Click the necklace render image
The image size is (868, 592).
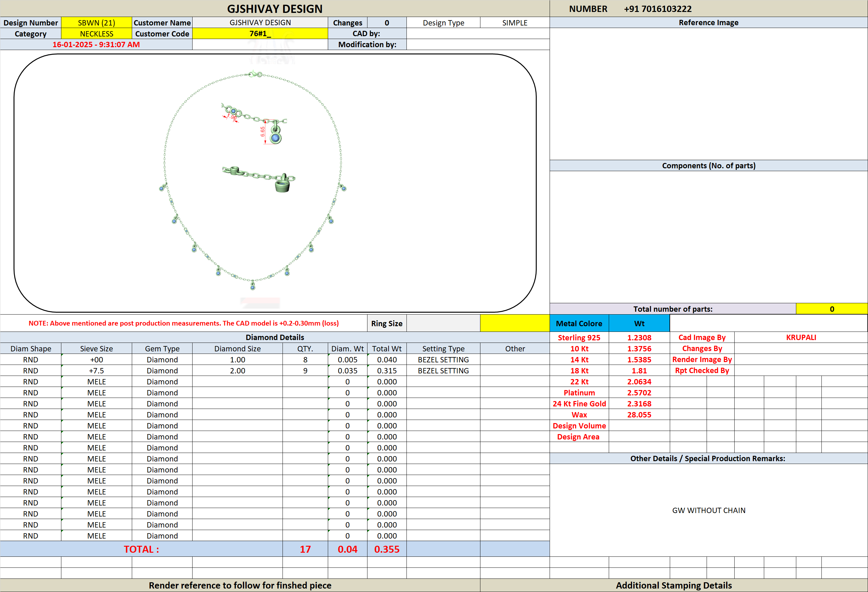[253, 181]
